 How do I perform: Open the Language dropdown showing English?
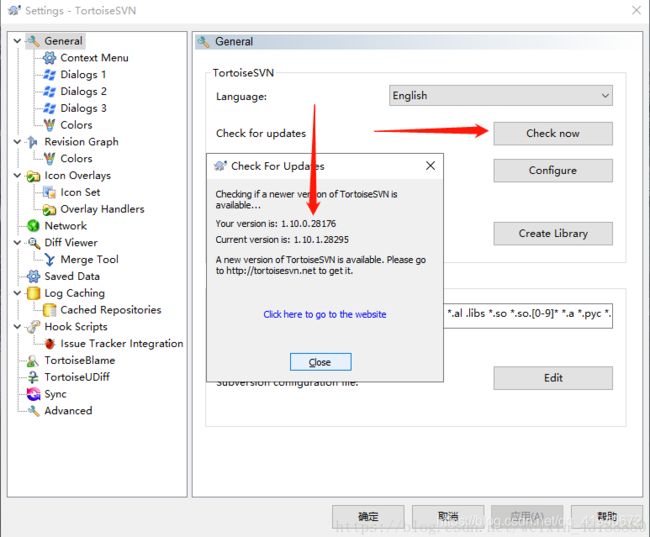tap(501, 96)
